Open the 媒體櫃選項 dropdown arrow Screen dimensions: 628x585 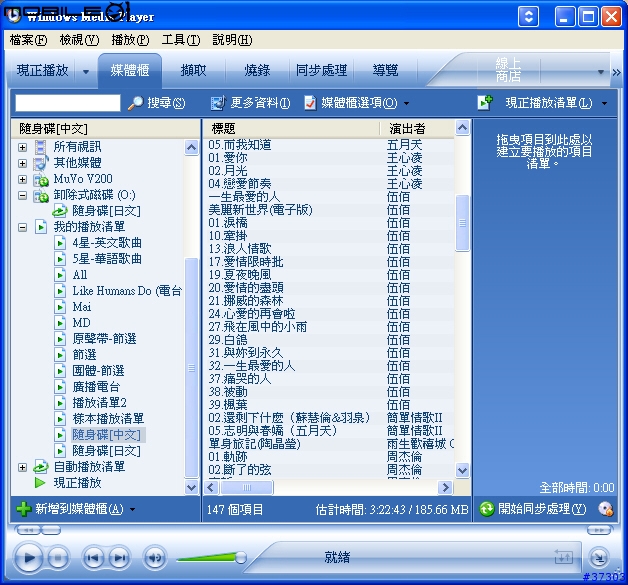tap(407, 104)
